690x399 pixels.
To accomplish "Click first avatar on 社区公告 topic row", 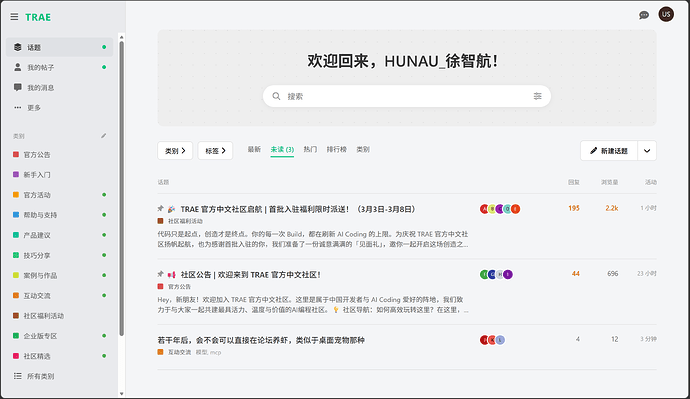I will [484, 275].
